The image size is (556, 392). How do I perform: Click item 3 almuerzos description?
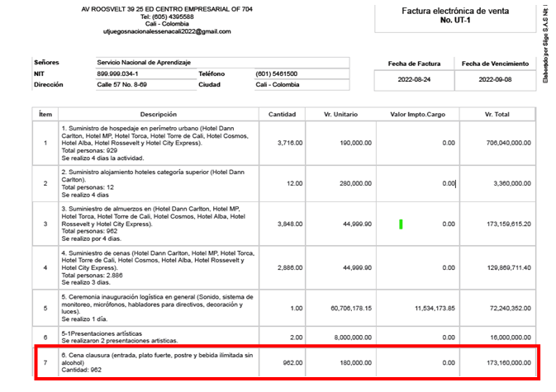point(153,224)
